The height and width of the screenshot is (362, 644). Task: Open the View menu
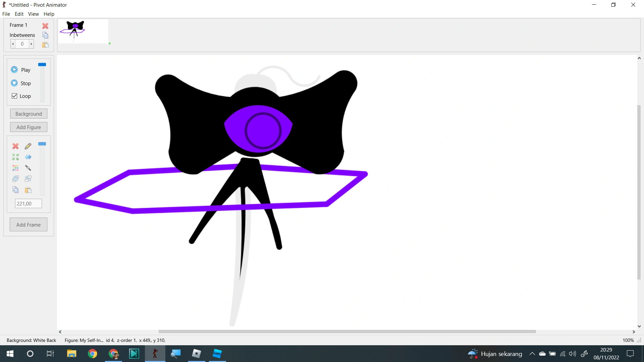click(33, 14)
